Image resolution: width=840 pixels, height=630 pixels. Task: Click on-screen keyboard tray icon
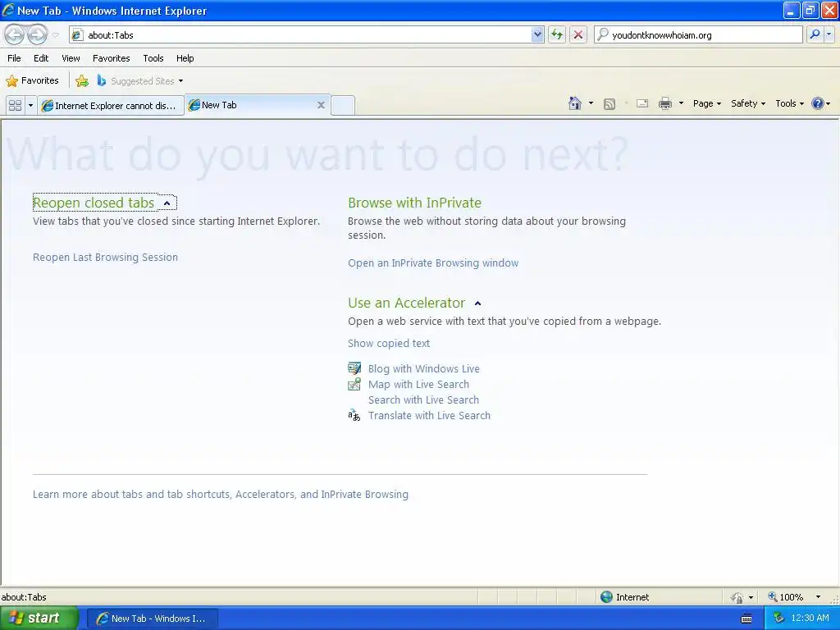(x=746, y=619)
